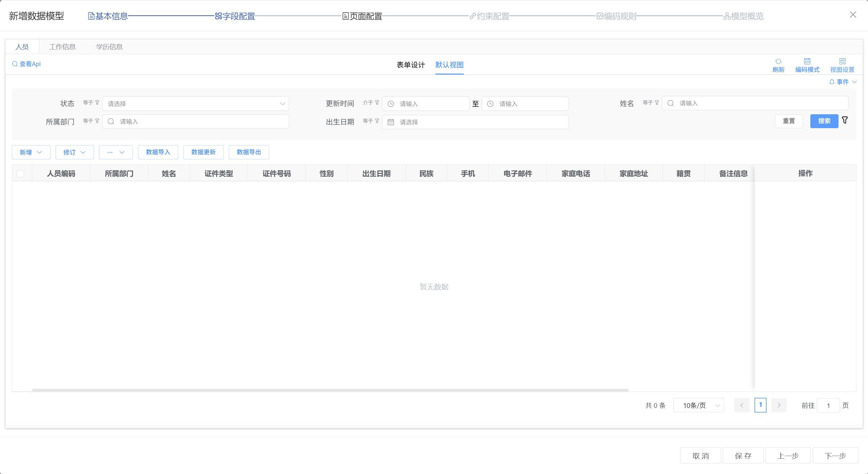Click the 更新时间 operator filter icon (介于)
This screenshot has height=474, width=868.
(x=377, y=103)
